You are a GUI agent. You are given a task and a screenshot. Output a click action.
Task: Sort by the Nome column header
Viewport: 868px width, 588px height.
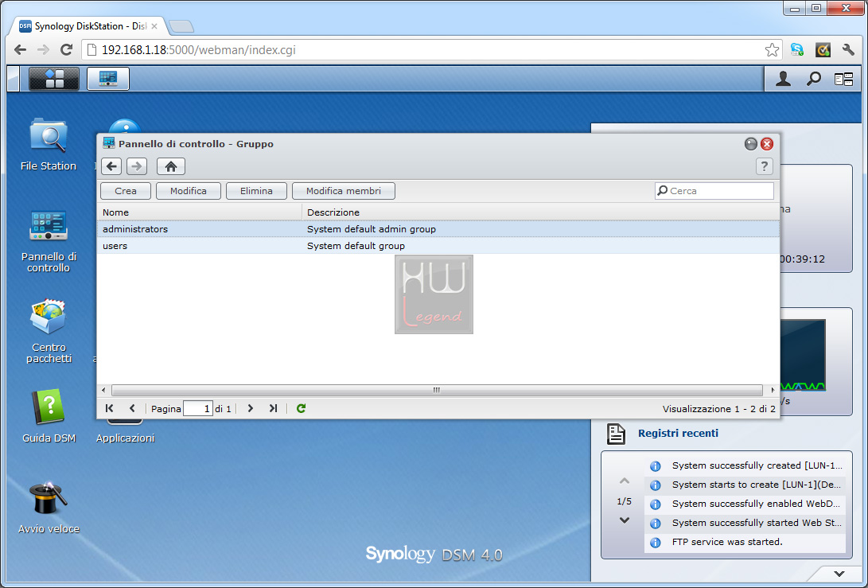pyautogui.click(x=199, y=212)
